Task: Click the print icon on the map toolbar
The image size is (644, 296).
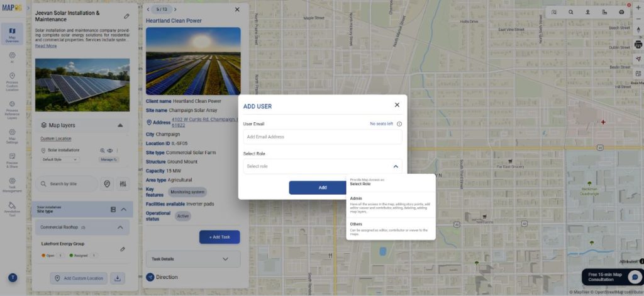Action: click(x=638, y=45)
